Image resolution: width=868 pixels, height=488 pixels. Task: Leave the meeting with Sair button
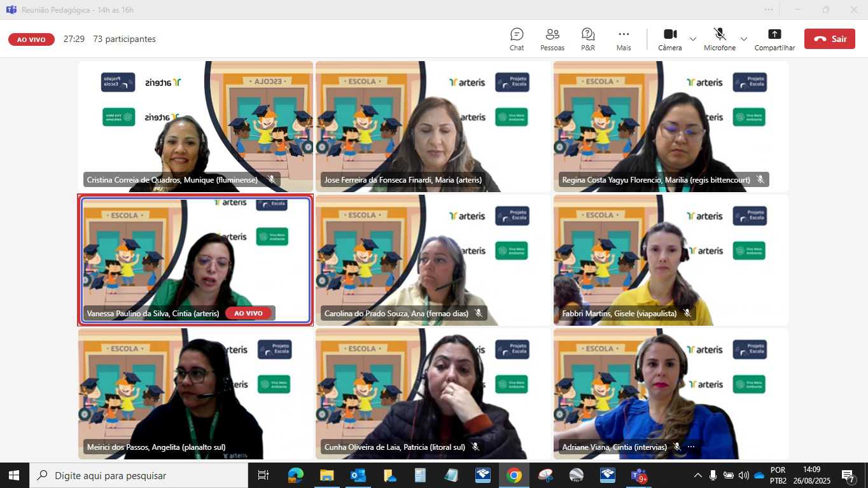point(829,39)
